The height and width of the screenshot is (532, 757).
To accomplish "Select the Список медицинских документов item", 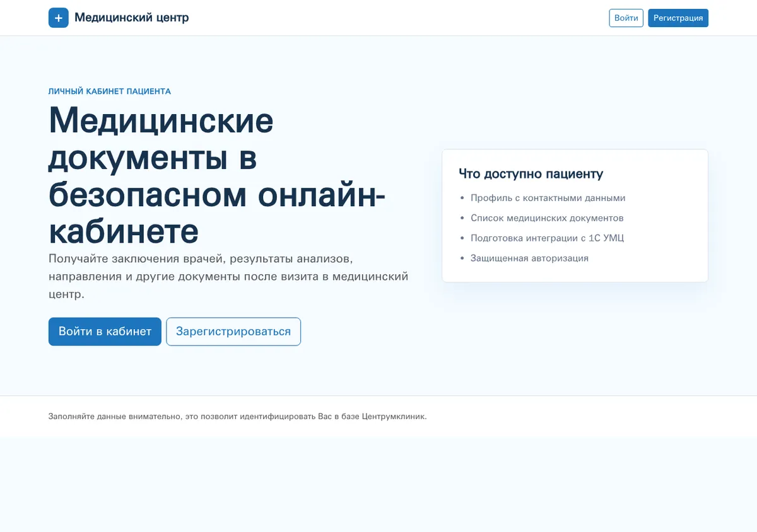I will coord(547,218).
